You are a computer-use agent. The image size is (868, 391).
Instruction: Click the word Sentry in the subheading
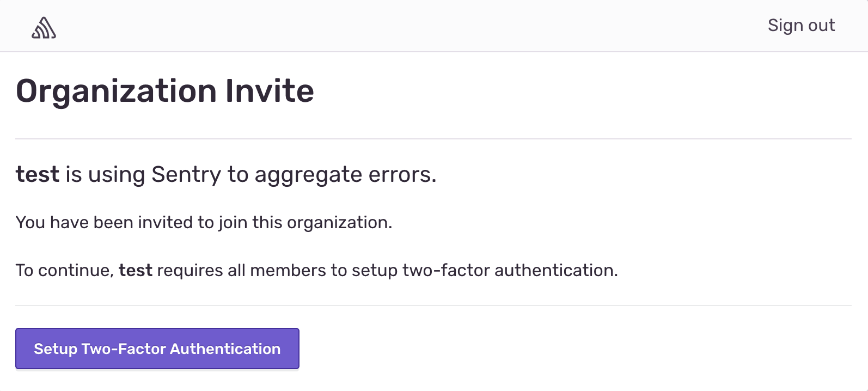point(186,175)
